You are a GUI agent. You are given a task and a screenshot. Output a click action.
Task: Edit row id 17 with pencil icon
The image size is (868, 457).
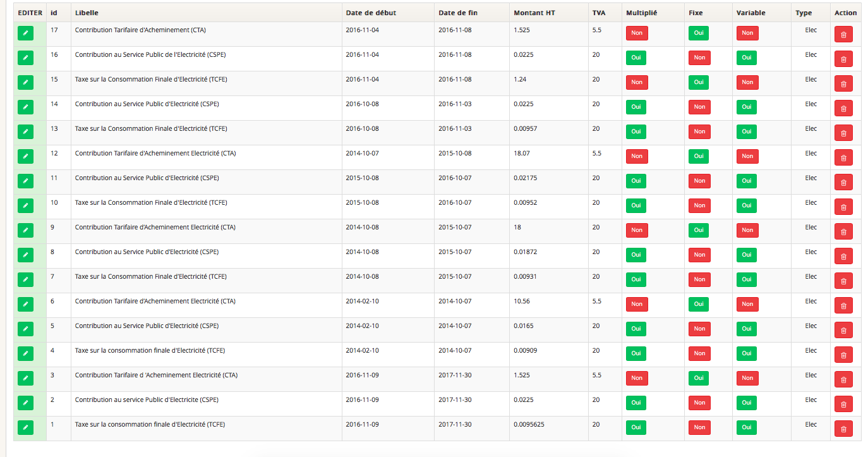pos(25,33)
